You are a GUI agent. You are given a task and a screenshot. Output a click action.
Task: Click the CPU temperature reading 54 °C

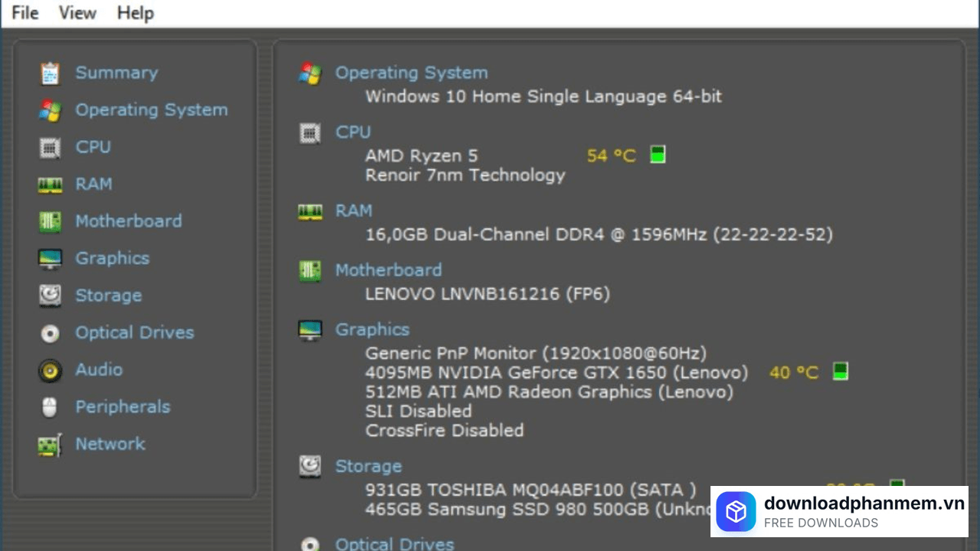pyautogui.click(x=611, y=156)
